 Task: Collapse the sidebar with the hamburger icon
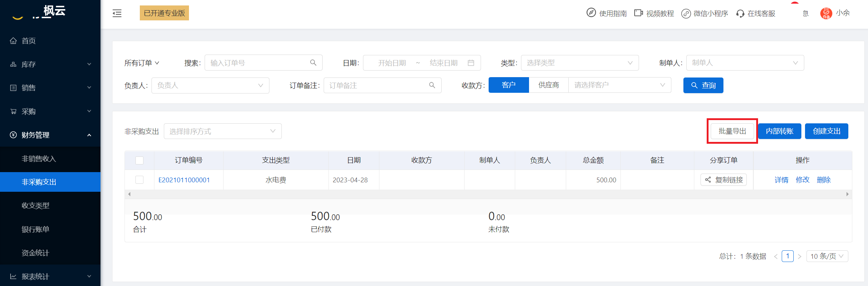coord(117,13)
